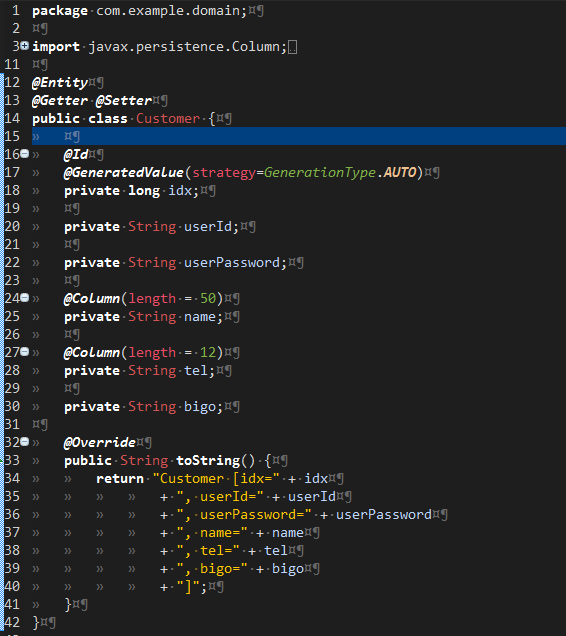Click the highlighted empty line 15
Viewport: 566px width, 636px height.
299,136
